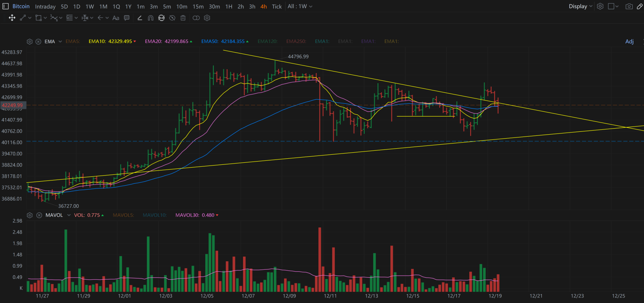This screenshot has width=644, height=303.
Task: Toggle MAVOL30 line visibility
Action: pos(197,215)
